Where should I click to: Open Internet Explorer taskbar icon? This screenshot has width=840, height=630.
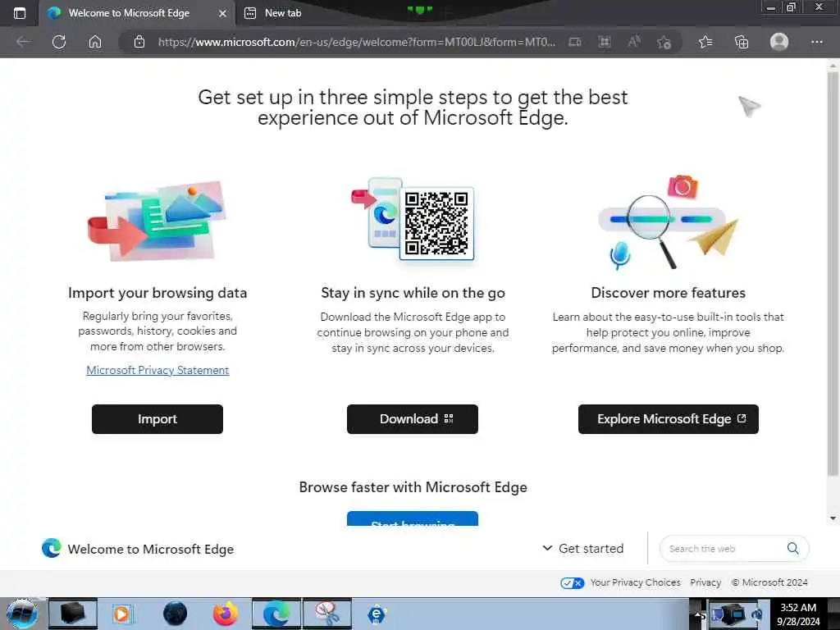pos(377,614)
